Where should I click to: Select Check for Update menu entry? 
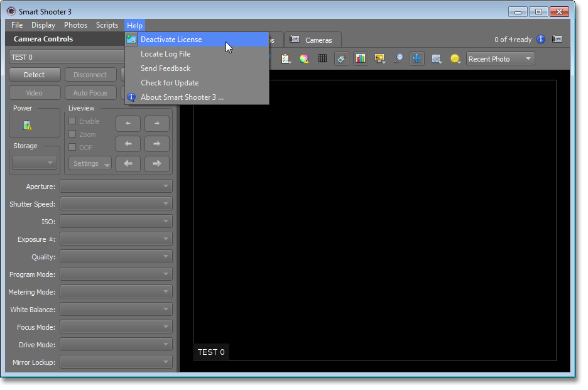tap(170, 83)
